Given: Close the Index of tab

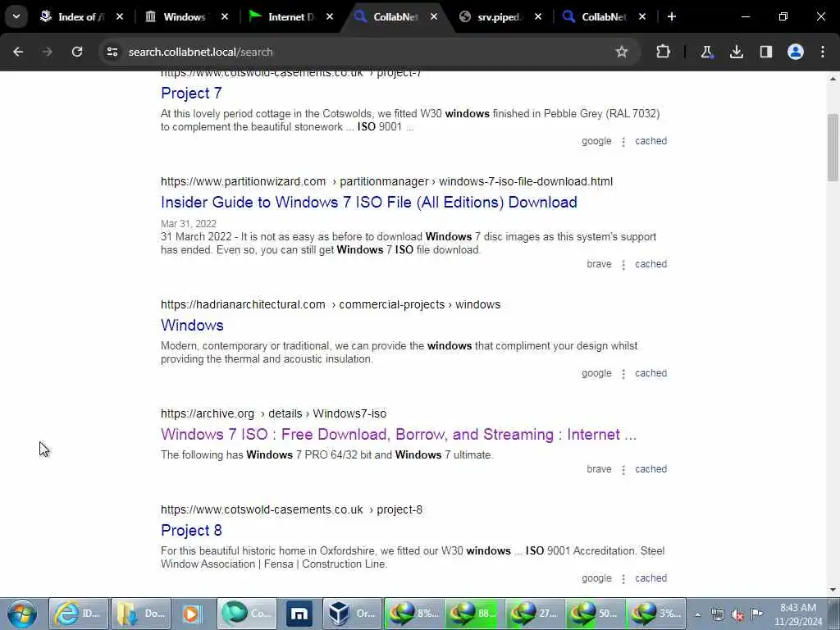Looking at the screenshot, I should 120,16.
